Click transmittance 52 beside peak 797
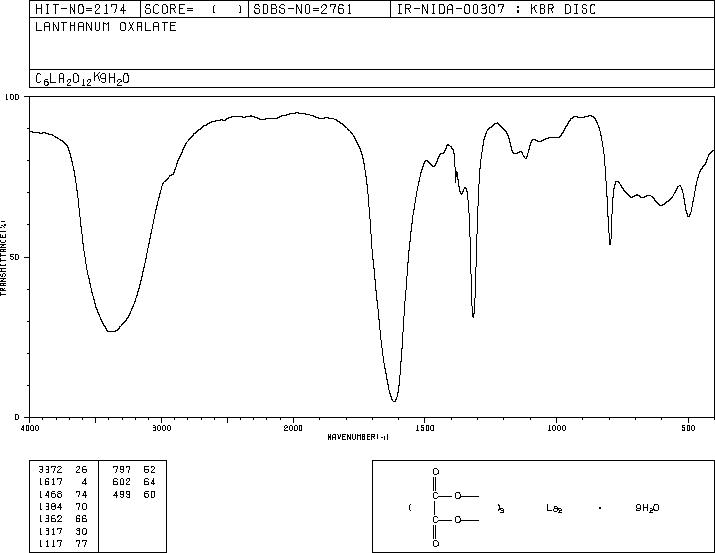Viewport: 715px width, 553px height. 150,470
